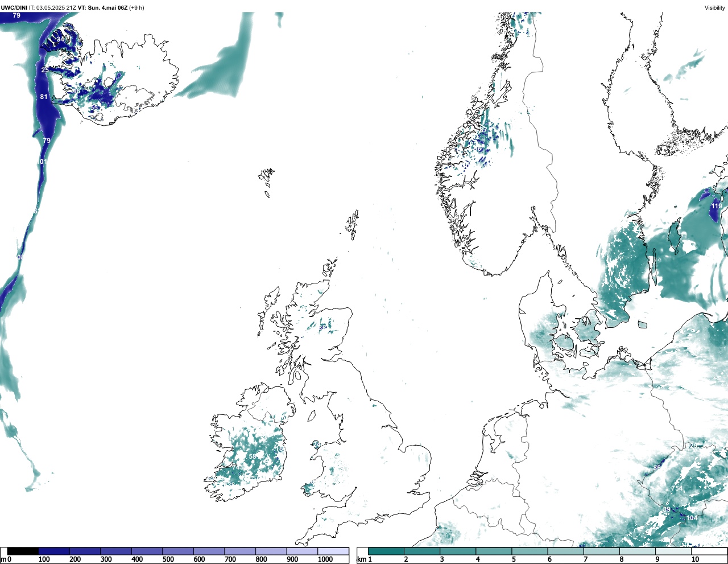Click the '58' value over Ireland
The height and width of the screenshot is (564, 728).
coord(253,456)
